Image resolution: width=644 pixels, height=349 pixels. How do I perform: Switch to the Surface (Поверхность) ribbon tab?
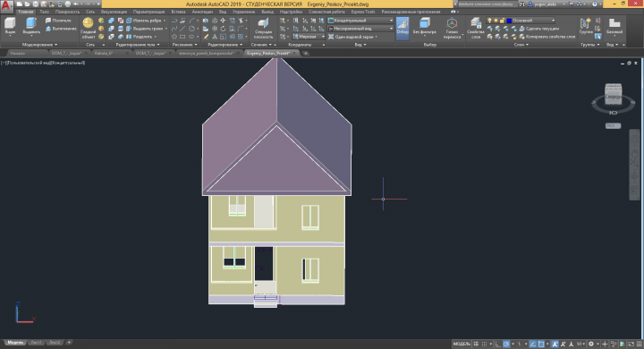[67, 12]
